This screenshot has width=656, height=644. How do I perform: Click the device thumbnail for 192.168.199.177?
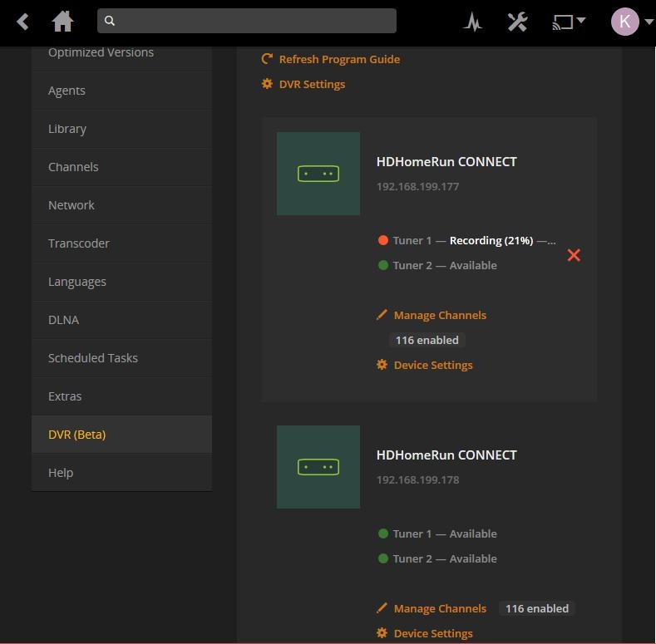pyautogui.click(x=318, y=174)
